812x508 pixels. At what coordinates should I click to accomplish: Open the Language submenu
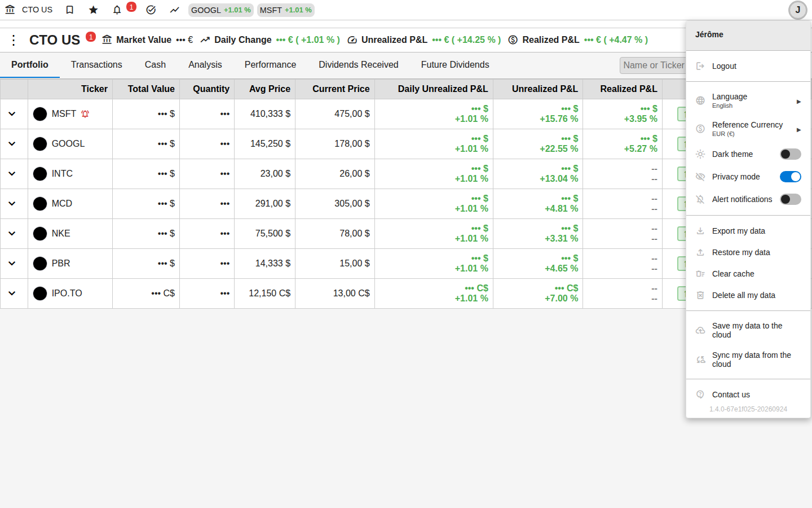click(748, 101)
